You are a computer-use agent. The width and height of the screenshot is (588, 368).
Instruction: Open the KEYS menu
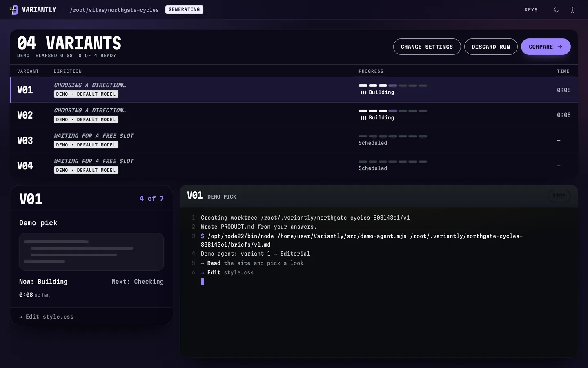point(531,10)
